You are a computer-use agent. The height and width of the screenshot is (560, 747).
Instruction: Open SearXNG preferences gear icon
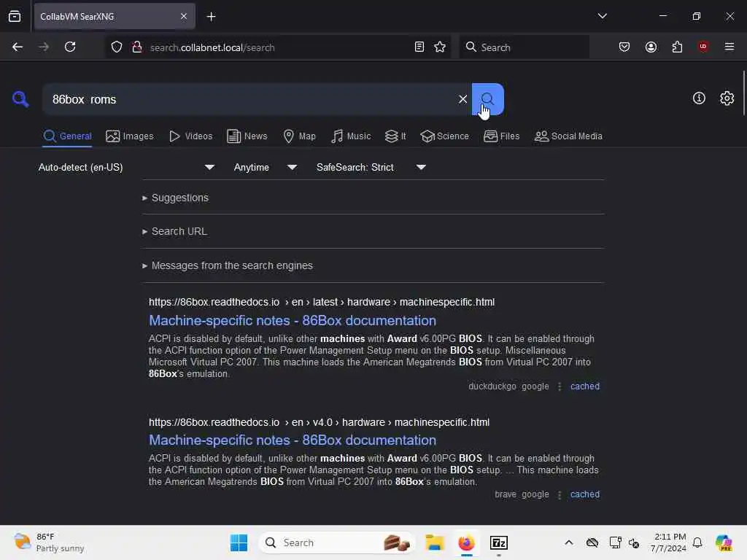727,98
